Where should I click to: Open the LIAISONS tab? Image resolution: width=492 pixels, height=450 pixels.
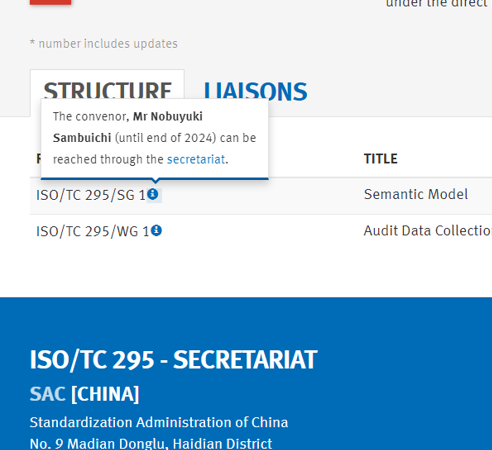click(255, 92)
